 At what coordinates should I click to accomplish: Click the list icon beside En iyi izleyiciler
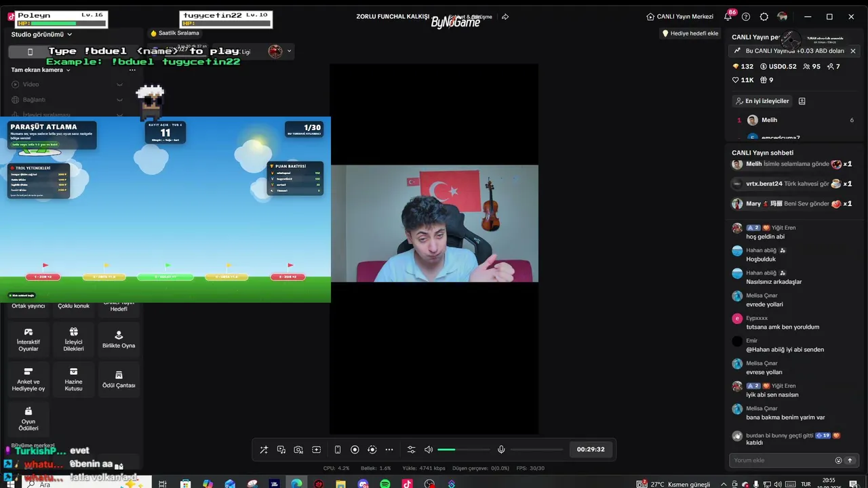[802, 101]
